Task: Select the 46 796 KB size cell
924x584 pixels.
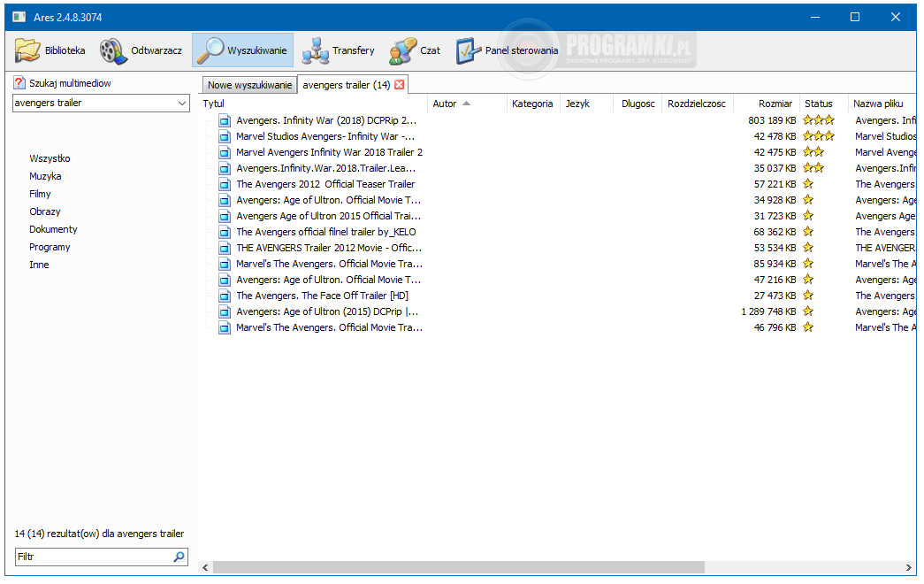Action: [775, 327]
